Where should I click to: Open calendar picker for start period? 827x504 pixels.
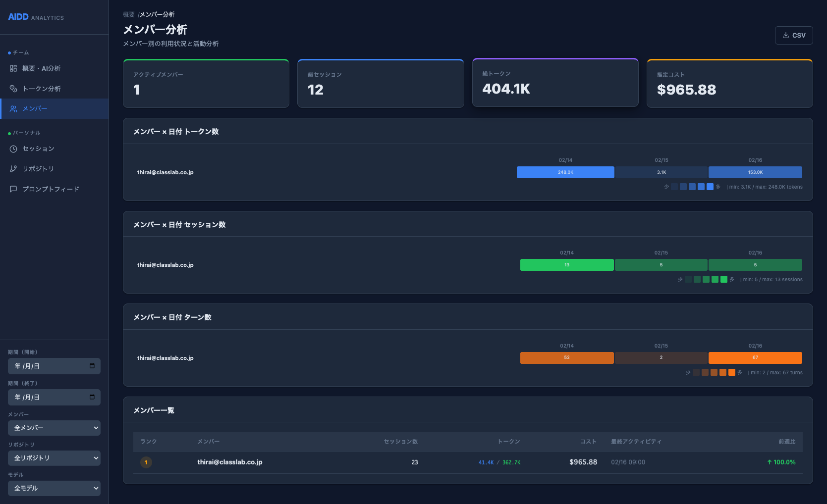92,366
